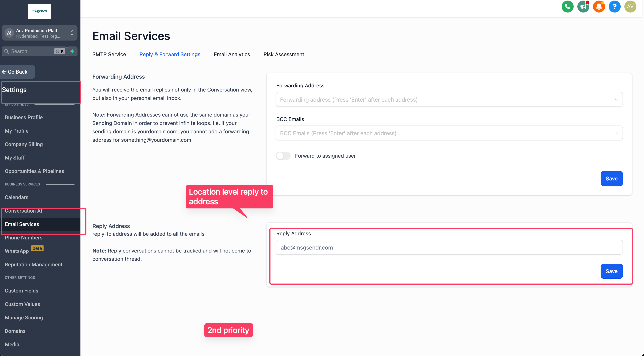Click the green phone dialer icon

(x=567, y=7)
